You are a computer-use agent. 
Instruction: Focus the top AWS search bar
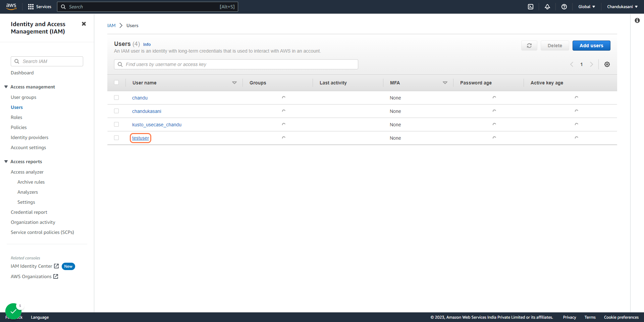[x=148, y=7]
